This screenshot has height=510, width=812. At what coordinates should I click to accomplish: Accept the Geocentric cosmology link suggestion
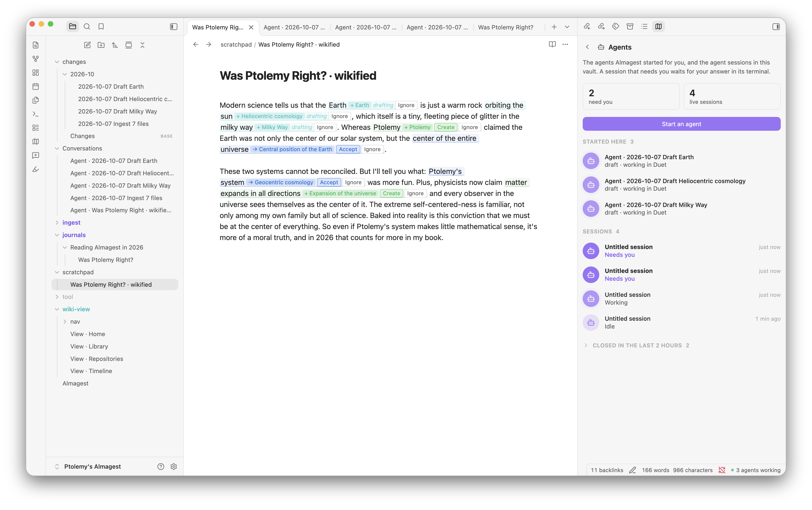[329, 182]
